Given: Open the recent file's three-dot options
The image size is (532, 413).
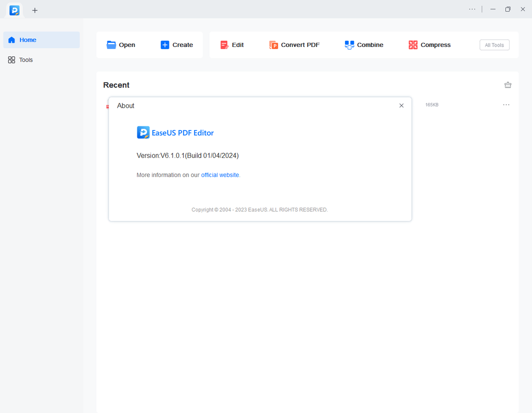Looking at the screenshot, I should 506,105.
